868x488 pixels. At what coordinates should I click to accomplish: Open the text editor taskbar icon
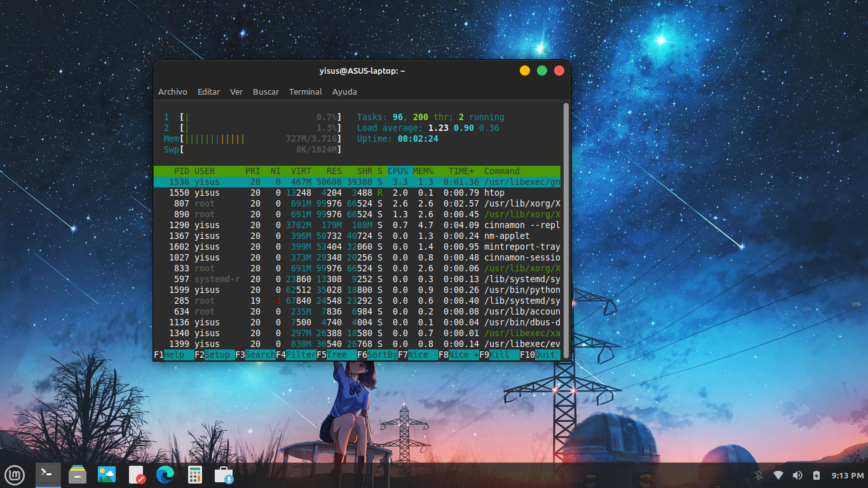(137, 475)
